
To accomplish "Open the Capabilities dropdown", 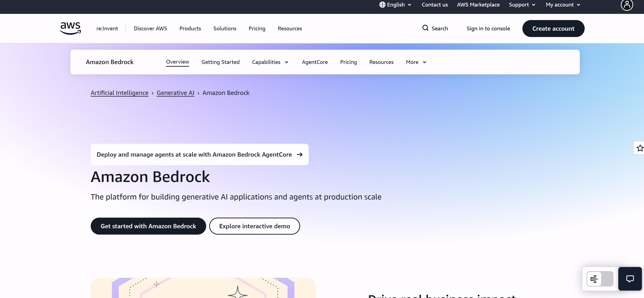I will click(x=270, y=62).
